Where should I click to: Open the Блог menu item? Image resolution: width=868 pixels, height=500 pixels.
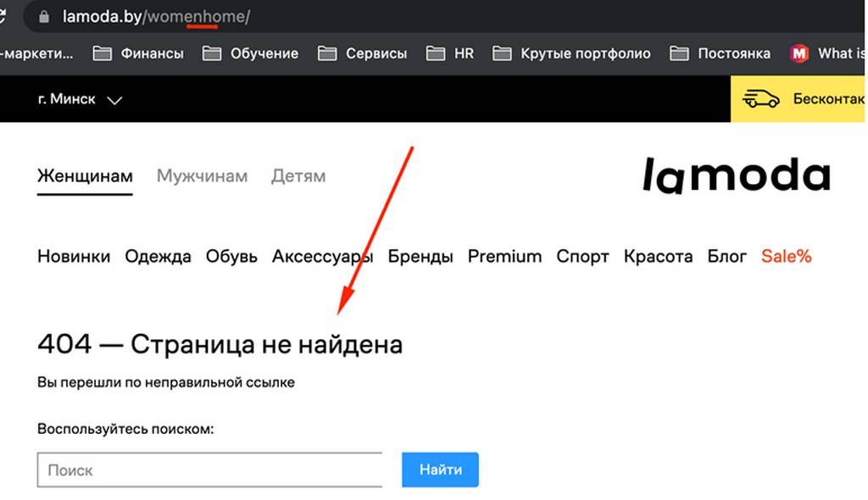point(726,257)
